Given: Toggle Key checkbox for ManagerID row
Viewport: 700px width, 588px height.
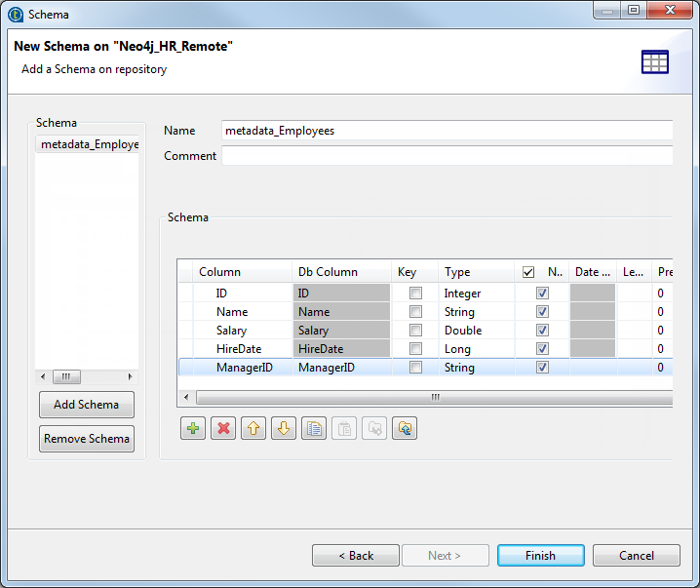Looking at the screenshot, I should (415, 368).
